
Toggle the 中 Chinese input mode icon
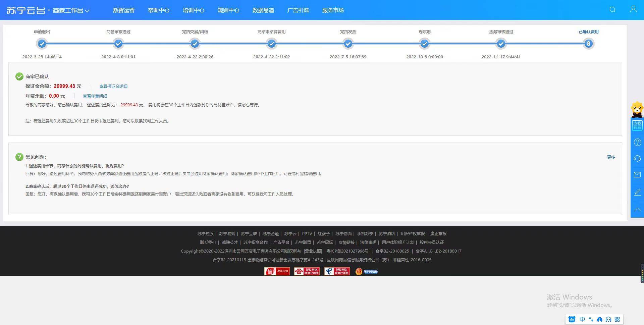582,319
